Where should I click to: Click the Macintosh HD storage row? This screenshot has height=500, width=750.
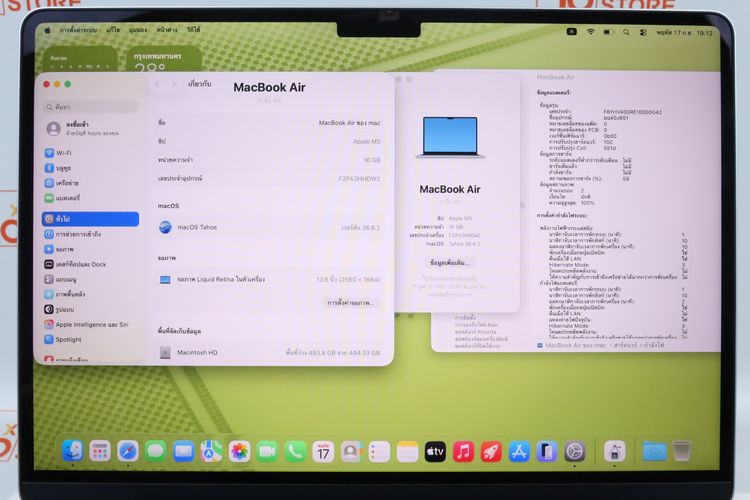269,353
